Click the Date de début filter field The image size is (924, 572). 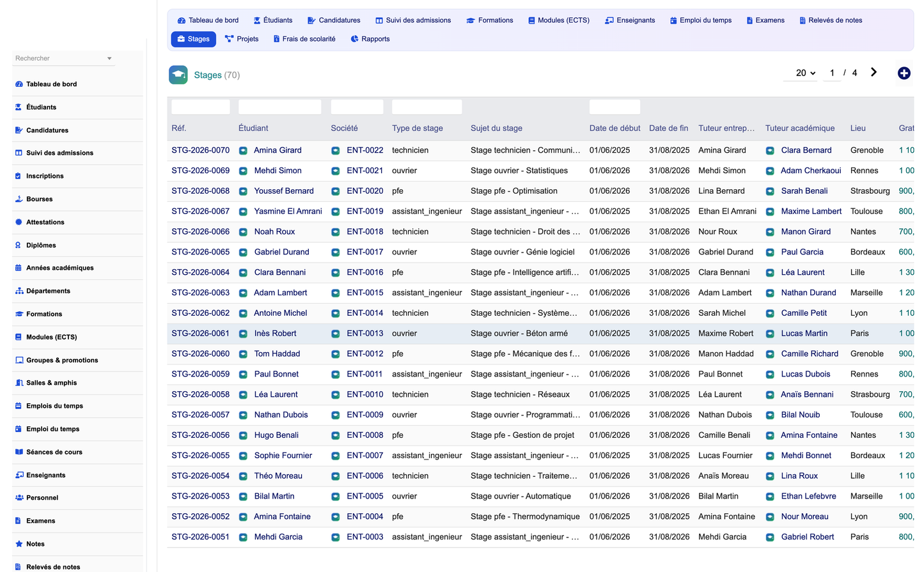coord(615,107)
